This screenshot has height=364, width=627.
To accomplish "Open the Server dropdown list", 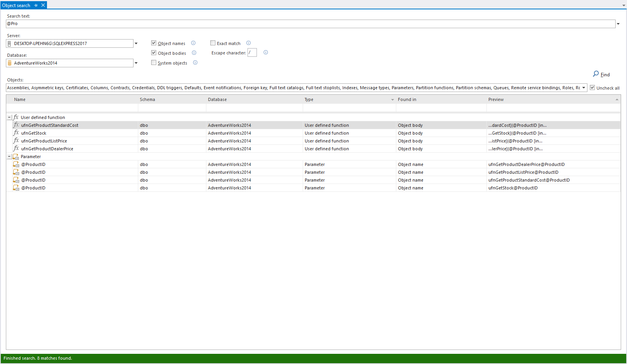I will click(136, 43).
